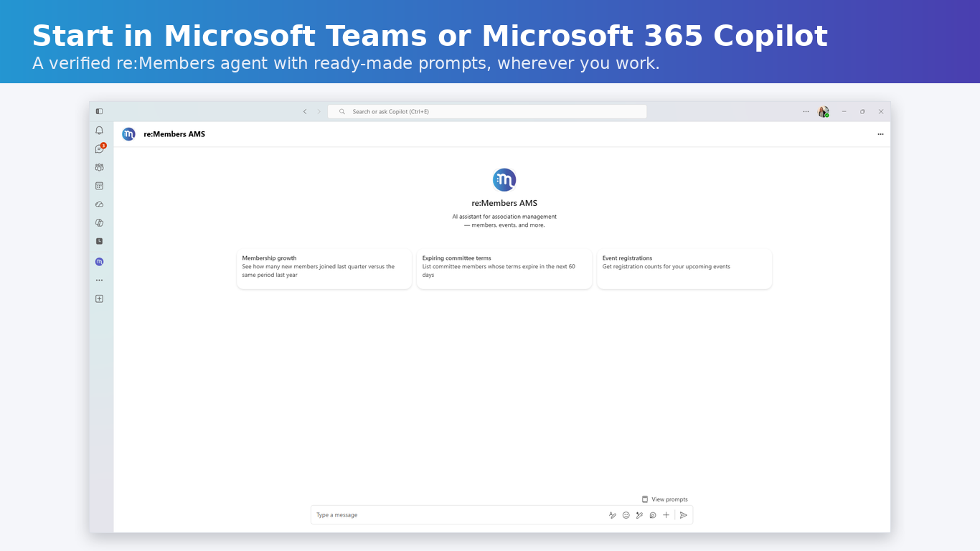Screen dimensions: 980x551
Task: Open the emoji picker in the compose bar
Action: tap(626, 515)
